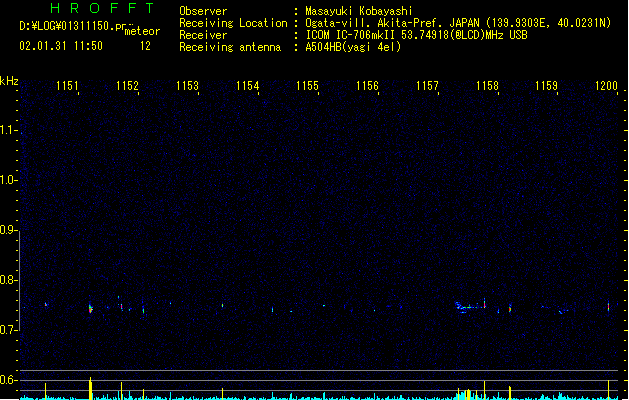Click the Observer label
Screen dimensions: 629x400
pos(203,11)
